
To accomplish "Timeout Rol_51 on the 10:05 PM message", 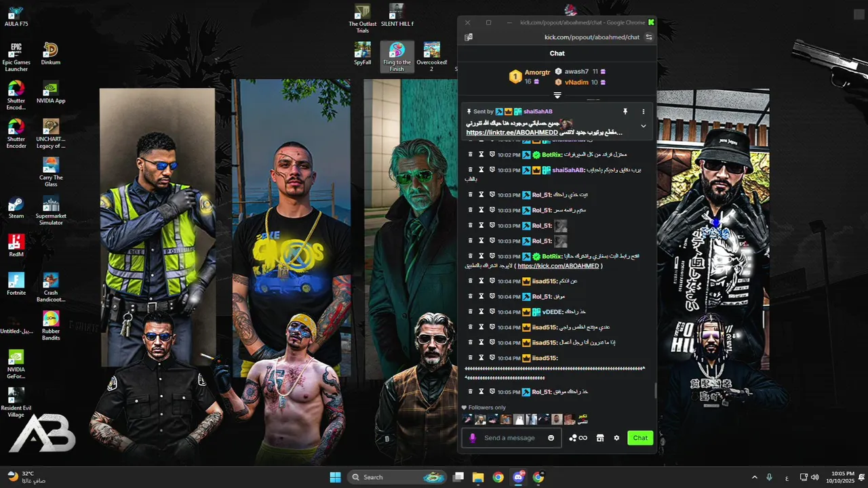I will [481, 392].
